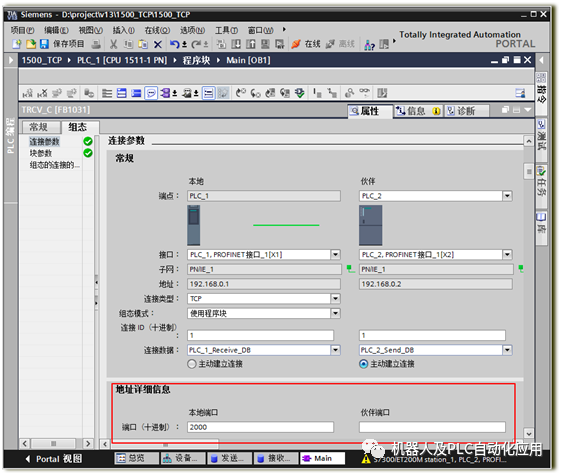Click vertical scrollbar down arrow in properties
This screenshot has width=561, height=475.
pos(529,434)
